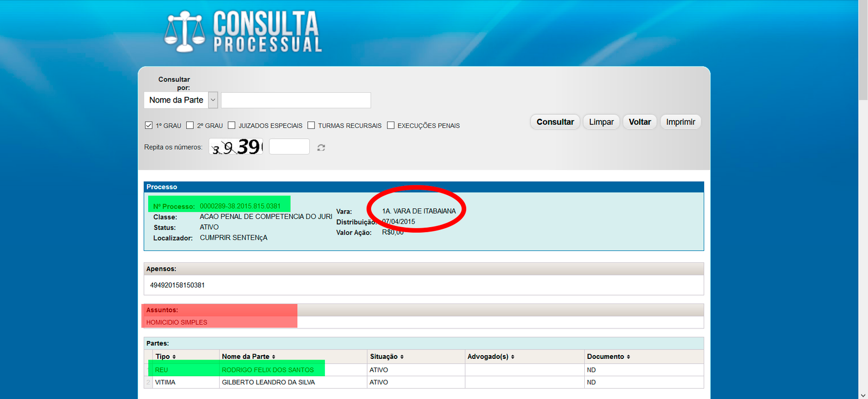Click ACAO PENAL DE COMPETENCIA DO JURI

pyautogui.click(x=266, y=216)
